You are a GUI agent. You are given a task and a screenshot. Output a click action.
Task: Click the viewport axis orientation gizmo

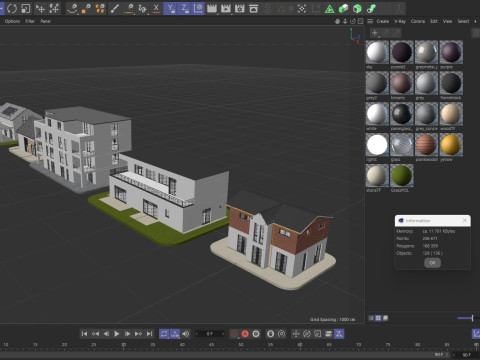tap(355, 36)
